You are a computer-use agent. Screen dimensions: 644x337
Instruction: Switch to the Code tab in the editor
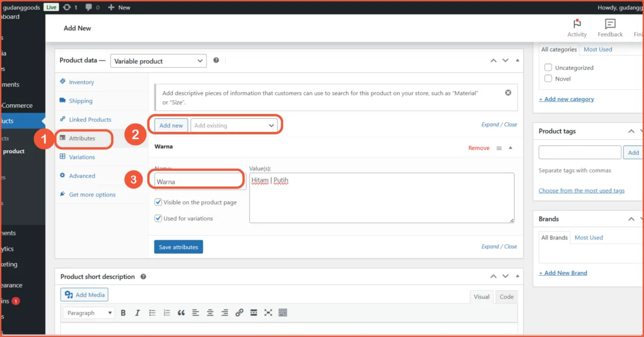[506, 296]
